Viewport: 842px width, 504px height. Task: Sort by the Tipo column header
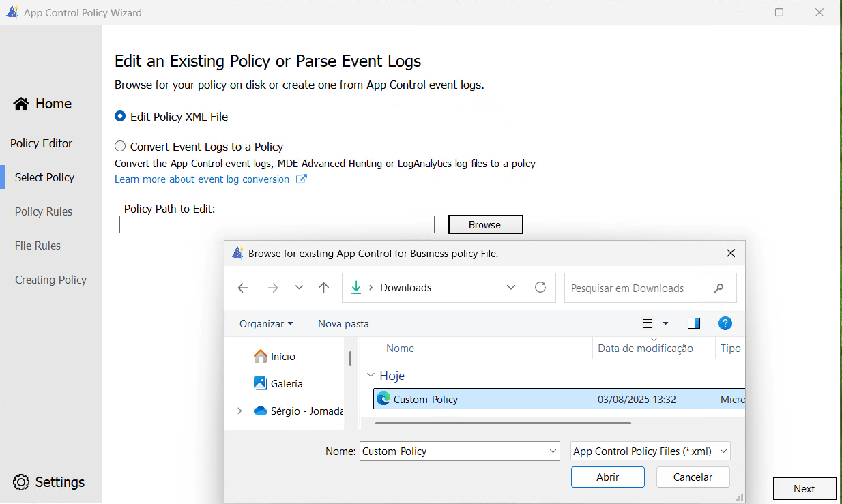(x=731, y=349)
